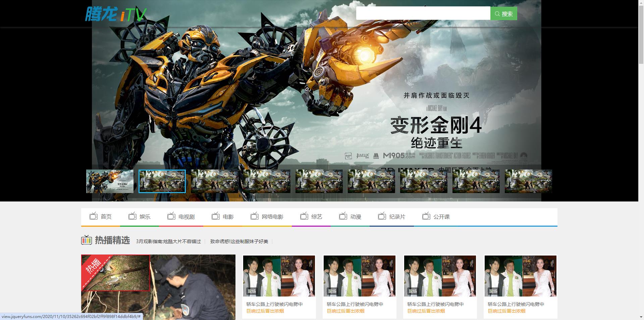Image resolution: width=644 pixels, height=320 pixels.
Task: Open the last 现场 video card image
Action: coord(521,276)
